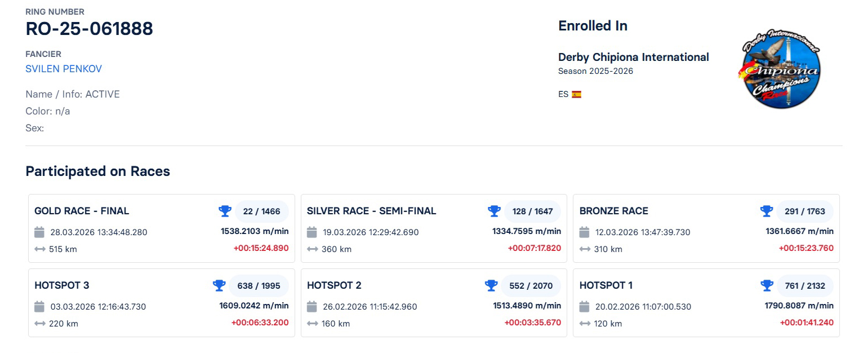Open fancier SVILEN PENKOV profile link
Screen dimensions: 868x353
(64, 69)
